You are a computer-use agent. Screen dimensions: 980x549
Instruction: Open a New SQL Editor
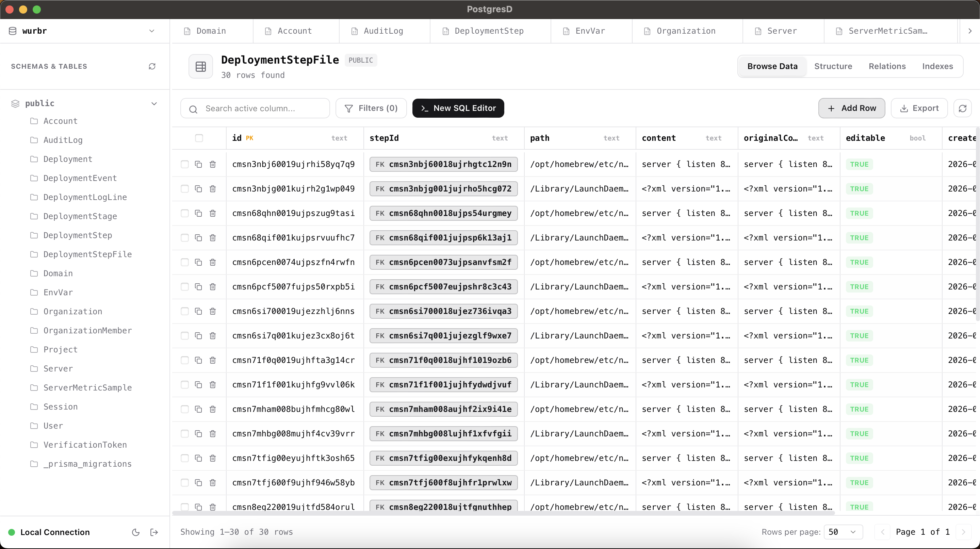[x=458, y=109]
